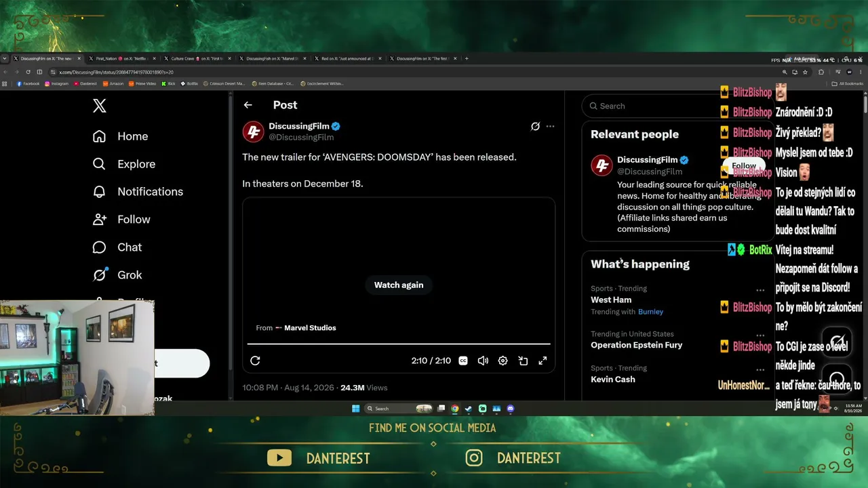Click the Windows taskbar Search box

click(x=399, y=409)
